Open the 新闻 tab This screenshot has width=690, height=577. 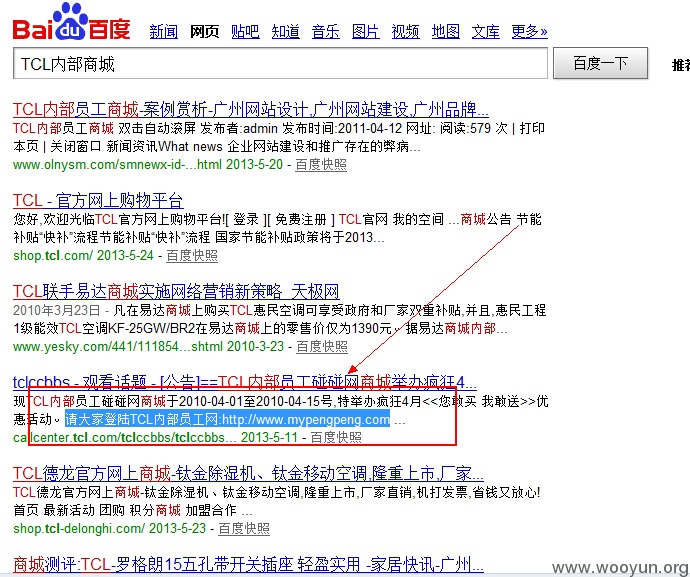(163, 32)
